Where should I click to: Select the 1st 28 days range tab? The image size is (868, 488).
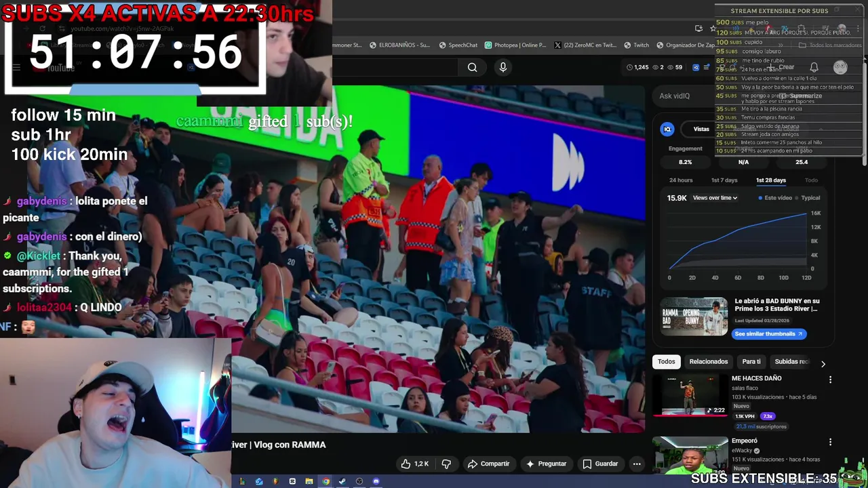[771, 180]
